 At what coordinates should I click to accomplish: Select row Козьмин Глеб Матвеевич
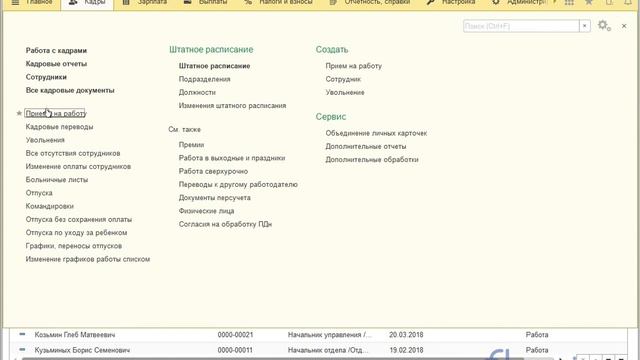pos(318,335)
